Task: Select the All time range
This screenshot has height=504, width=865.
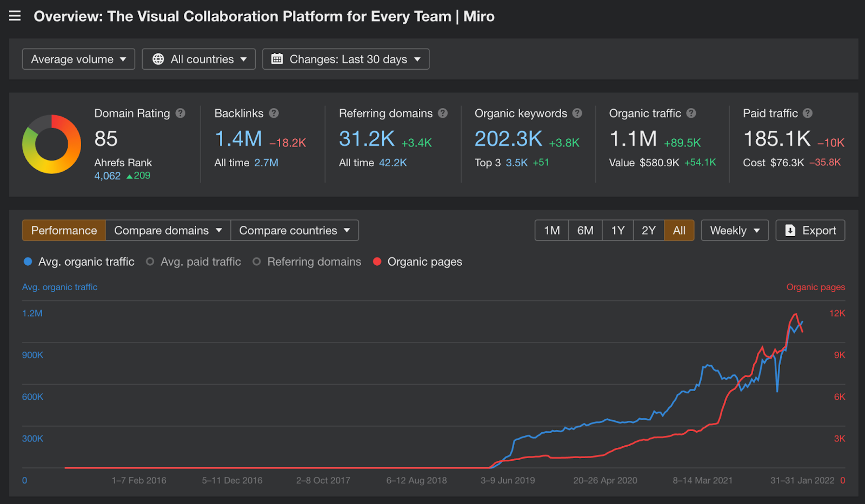Action: tap(680, 230)
